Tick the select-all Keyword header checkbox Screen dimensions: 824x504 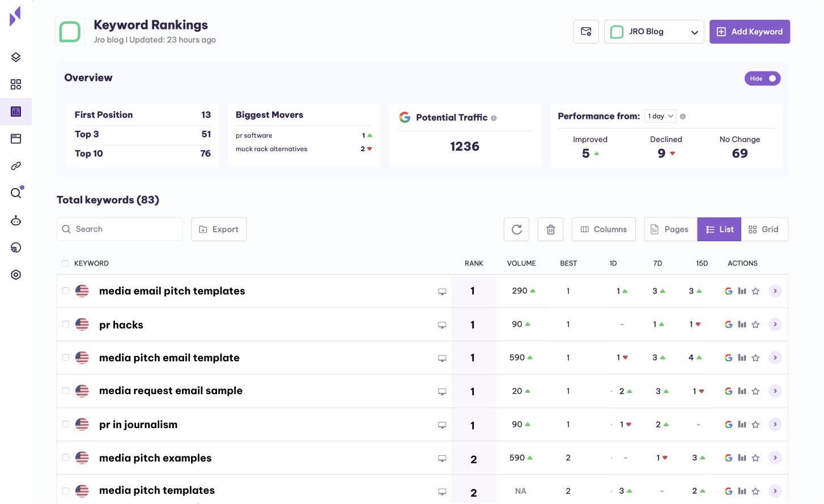click(x=65, y=263)
